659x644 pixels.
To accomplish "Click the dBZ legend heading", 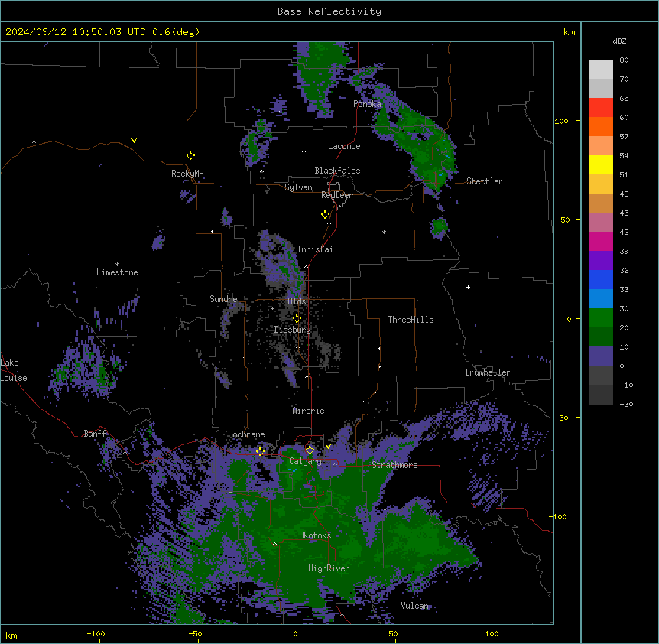I will point(619,41).
